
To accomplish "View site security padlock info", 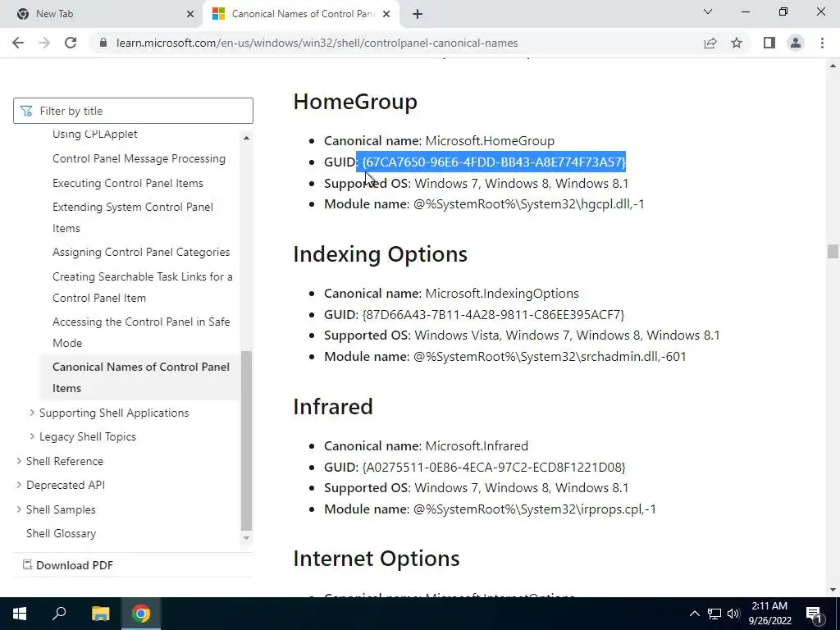I will tap(103, 43).
